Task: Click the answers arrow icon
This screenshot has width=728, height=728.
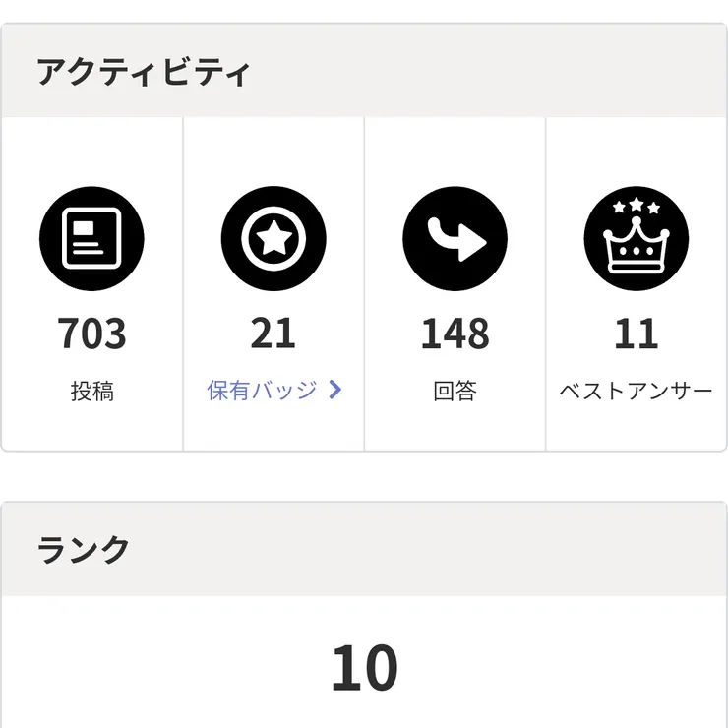Action: 455,238
